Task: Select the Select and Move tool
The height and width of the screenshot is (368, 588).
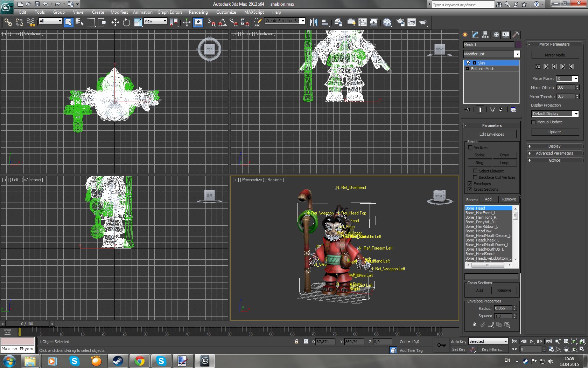Action: [115, 22]
